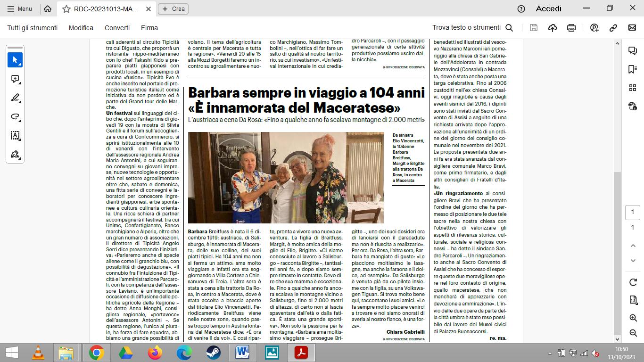The width and height of the screenshot is (644, 362).
Task: Click the search magnifier icon
Action: (x=509, y=28)
